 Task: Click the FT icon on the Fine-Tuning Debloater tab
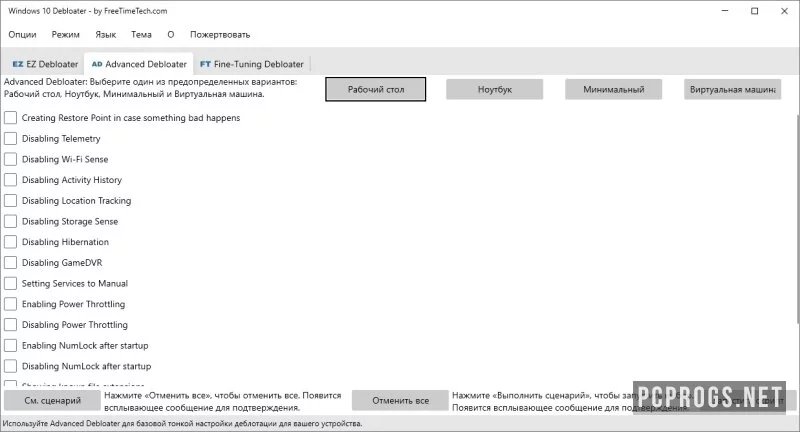pos(205,64)
